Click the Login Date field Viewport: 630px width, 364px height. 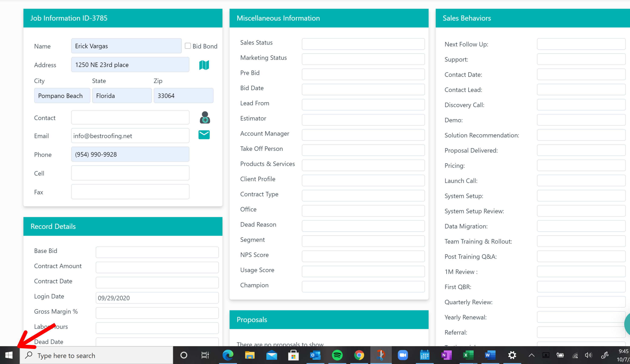coord(157,298)
